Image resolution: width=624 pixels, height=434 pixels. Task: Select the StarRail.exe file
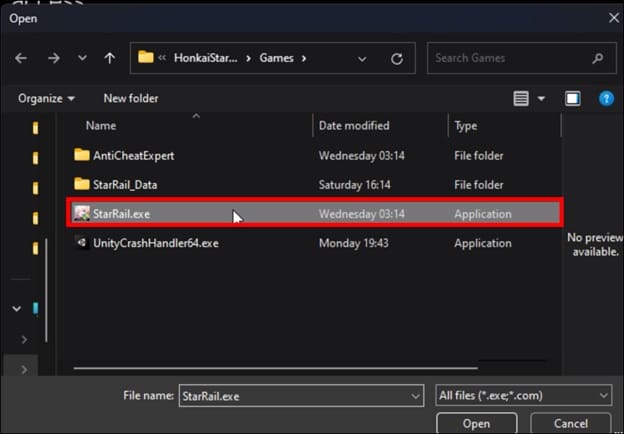tap(314, 214)
